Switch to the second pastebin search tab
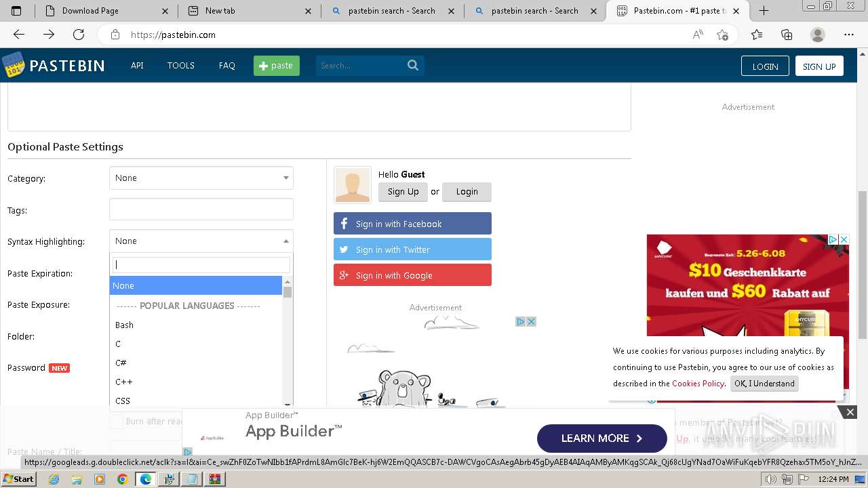Screen dimensions: 868x488 coord(536,11)
